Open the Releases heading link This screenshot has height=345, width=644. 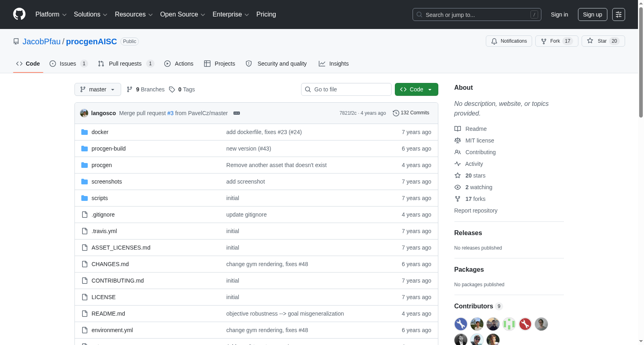click(468, 233)
